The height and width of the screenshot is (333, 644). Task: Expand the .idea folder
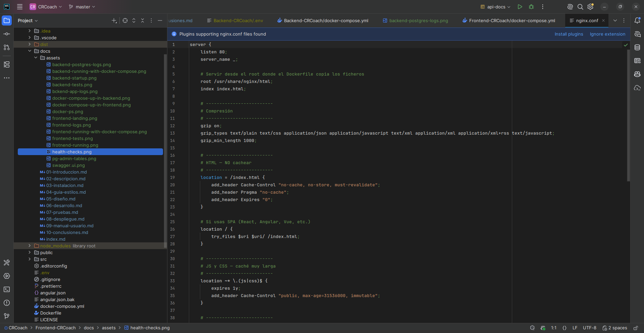pyautogui.click(x=30, y=31)
